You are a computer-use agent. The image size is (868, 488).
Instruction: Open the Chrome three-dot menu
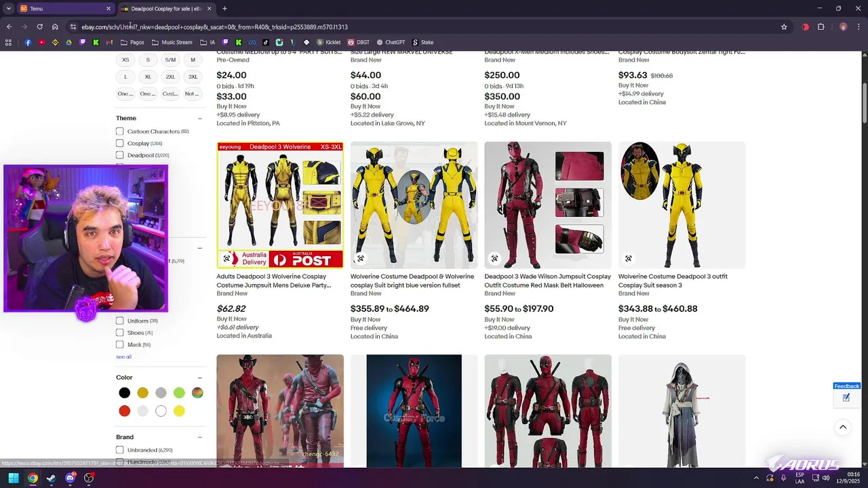tap(859, 27)
